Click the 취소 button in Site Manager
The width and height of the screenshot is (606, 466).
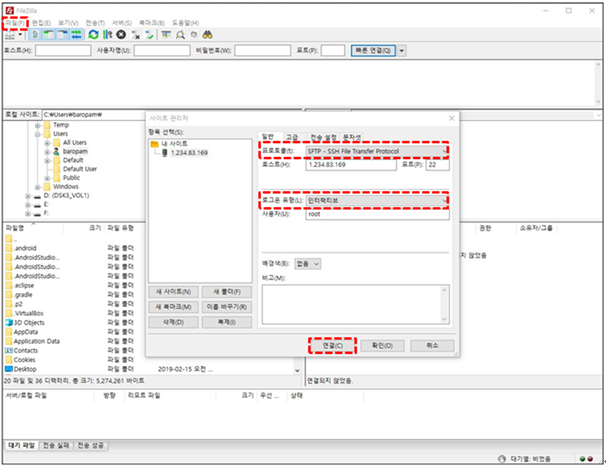click(x=432, y=346)
